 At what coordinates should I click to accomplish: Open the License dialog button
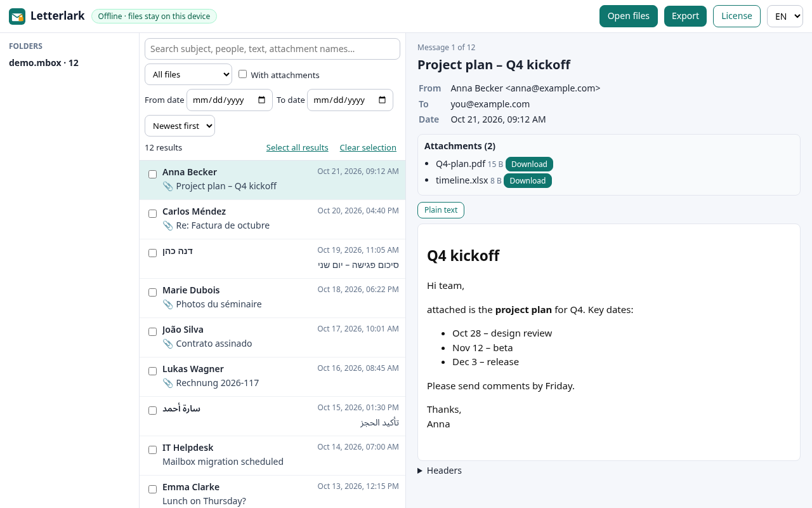[x=737, y=16]
